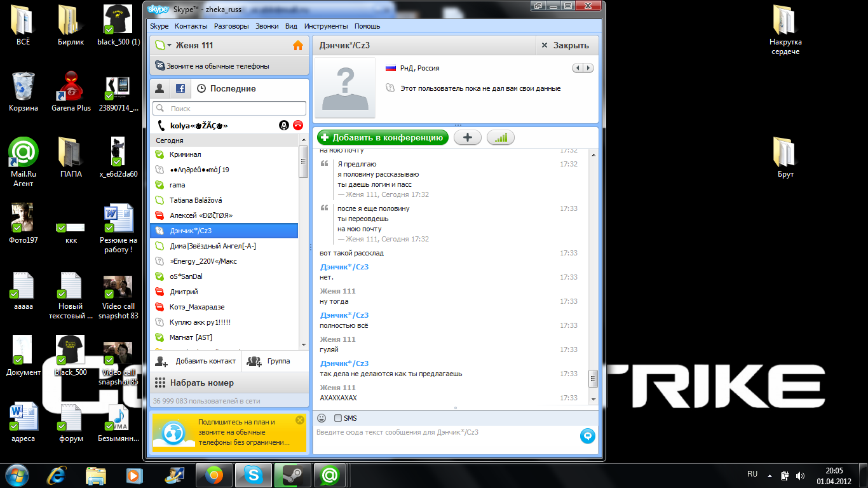
Task: Select the ПАПА folder on desktop
Action: point(71,158)
